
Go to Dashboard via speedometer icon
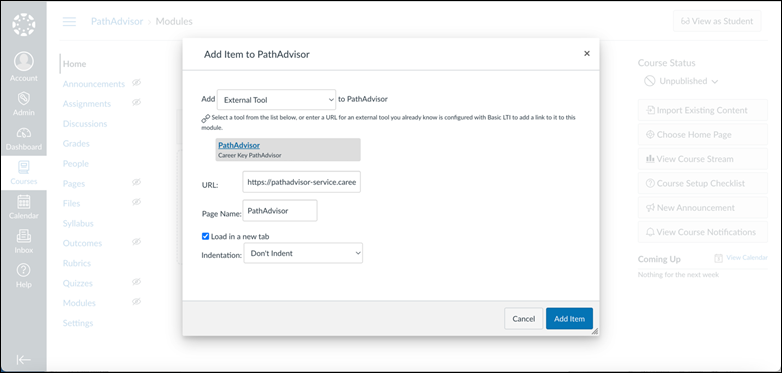[x=23, y=133]
